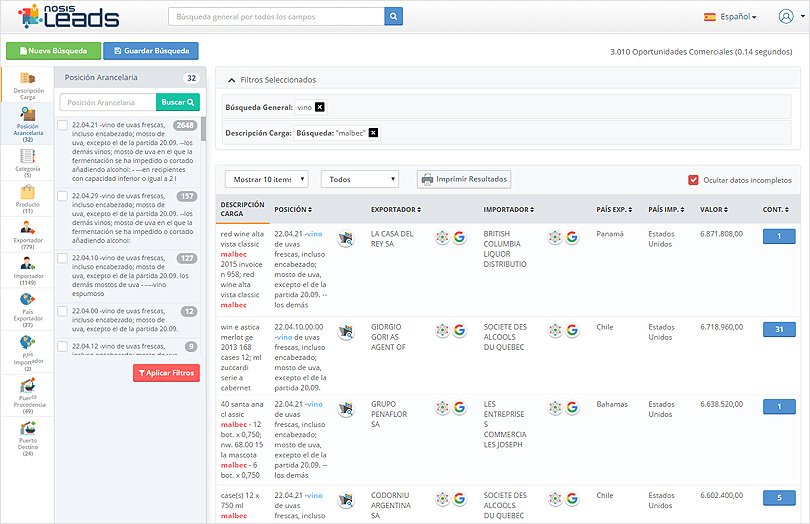Click the tariff list scrollbar
Image resolution: width=810 pixels, height=524 pixels.
204,129
